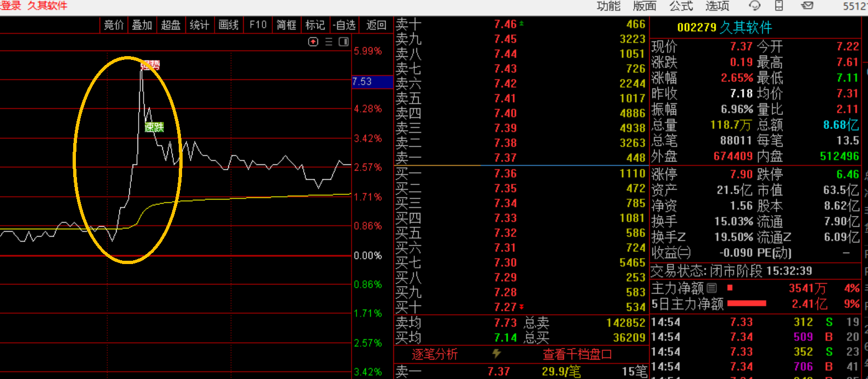Select the 画线 drawing tool button
Image resolution: width=868 pixels, height=379 pixels.
pos(228,25)
